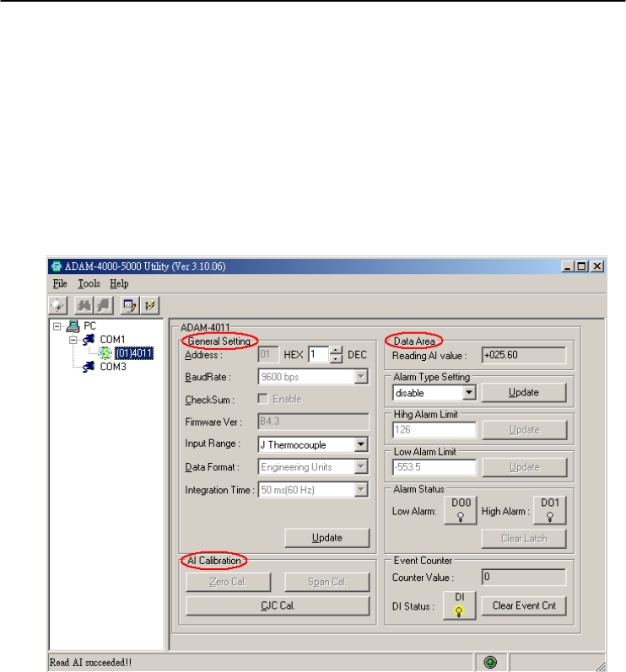
Task: Click the lightning bolt toolbar icon
Action: coord(149,305)
